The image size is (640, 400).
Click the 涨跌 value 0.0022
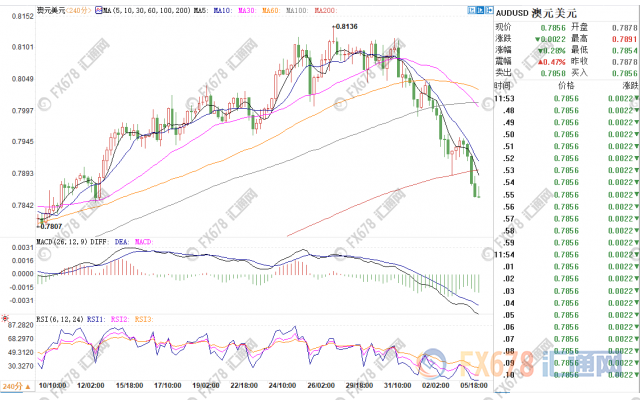(551, 39)
